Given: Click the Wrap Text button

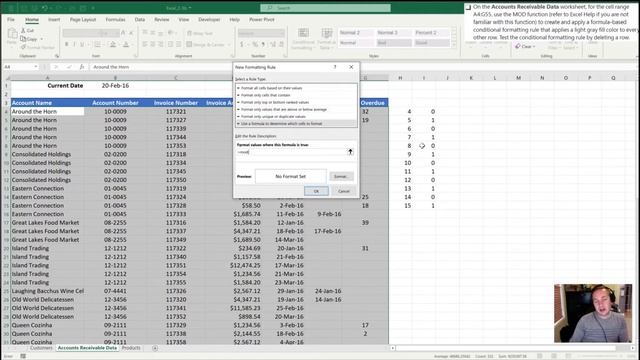Looking at the screenshot, I should tap(200, 33).
